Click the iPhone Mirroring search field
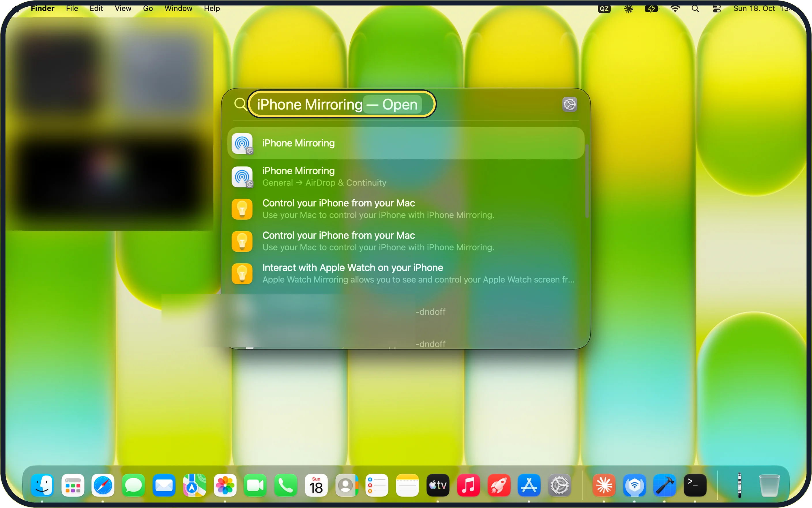Screen dimensions: 812x508 click(341, 104)
